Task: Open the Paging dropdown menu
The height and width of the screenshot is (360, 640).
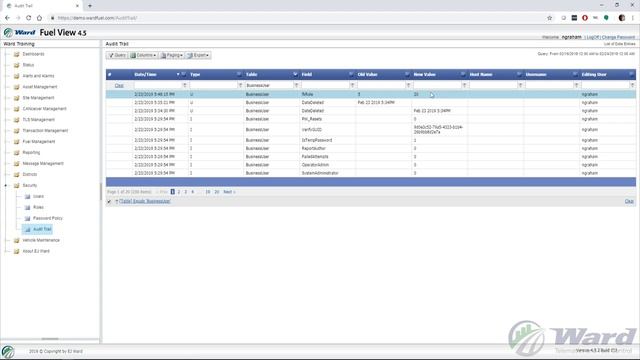Action: [x=172, y=55]
